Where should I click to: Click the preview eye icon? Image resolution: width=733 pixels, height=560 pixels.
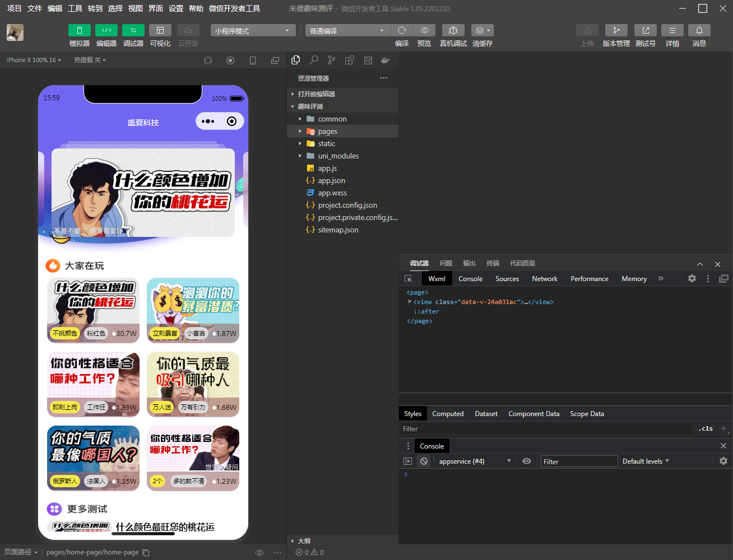pos(425,30)
